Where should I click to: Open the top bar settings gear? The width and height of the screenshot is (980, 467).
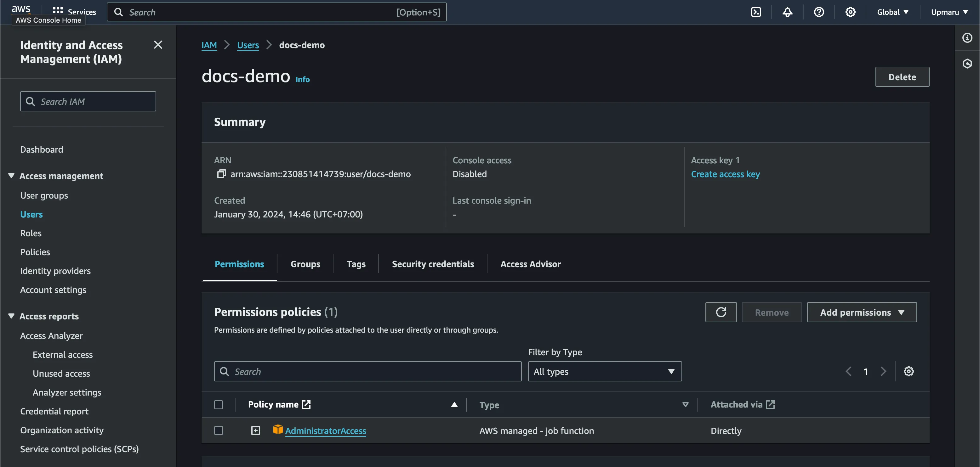850,12
